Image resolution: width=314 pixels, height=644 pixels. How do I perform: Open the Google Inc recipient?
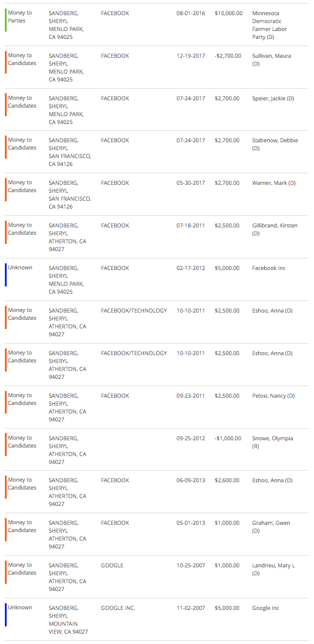(265, 608)
